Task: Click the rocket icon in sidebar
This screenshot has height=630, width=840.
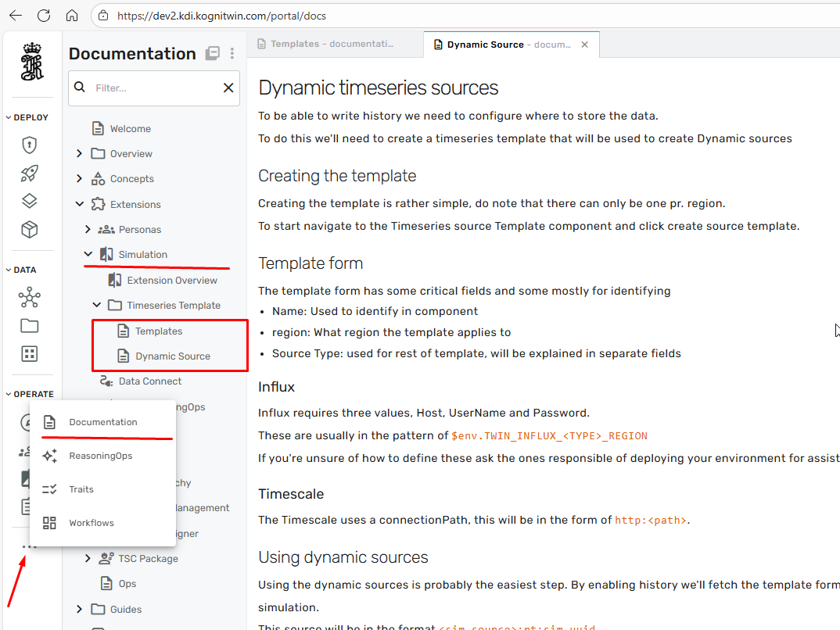Action: pos(29,174)
